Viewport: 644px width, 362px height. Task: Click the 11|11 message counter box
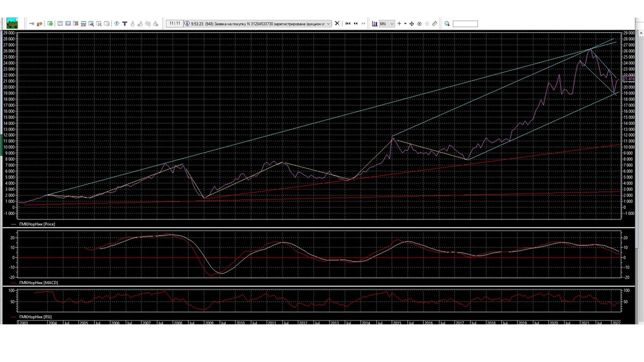point(174,24)
